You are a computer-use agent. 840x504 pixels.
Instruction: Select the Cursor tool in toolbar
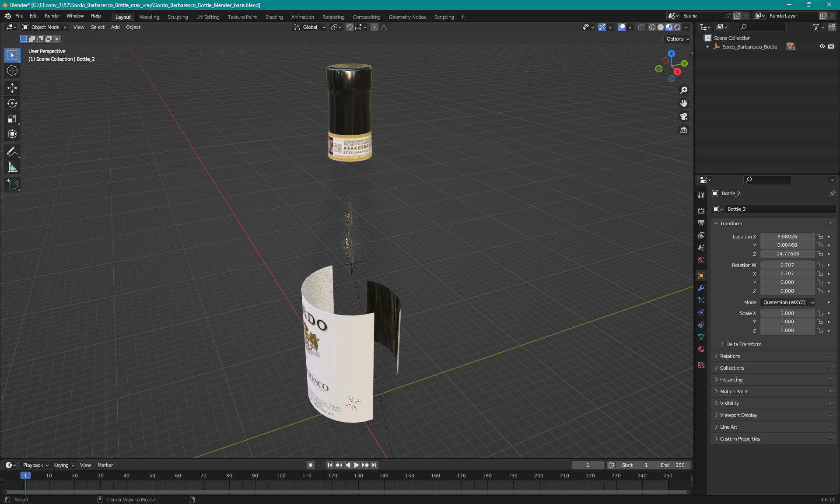(12, 70)
